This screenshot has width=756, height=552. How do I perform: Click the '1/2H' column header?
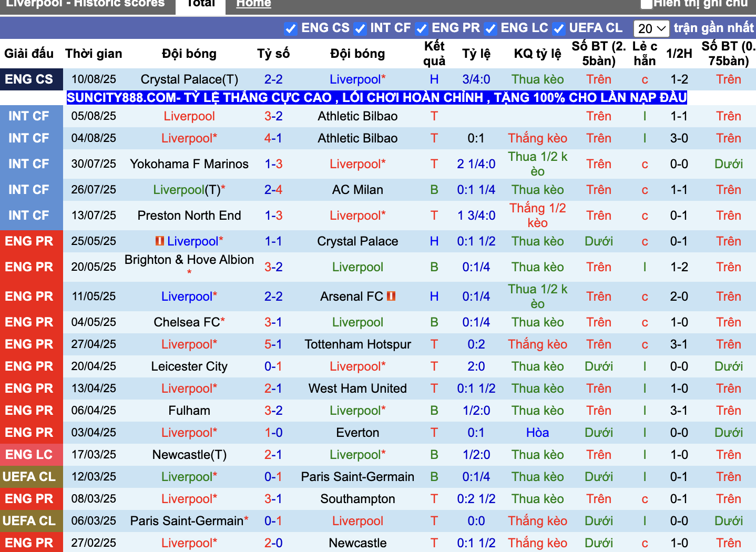click(679, 54)
